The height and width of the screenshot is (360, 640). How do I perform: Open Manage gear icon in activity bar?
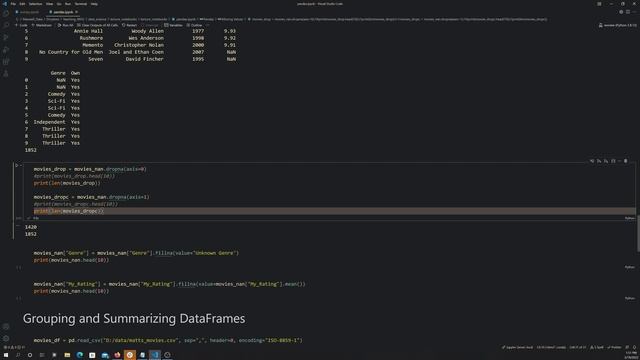(6, 338)
